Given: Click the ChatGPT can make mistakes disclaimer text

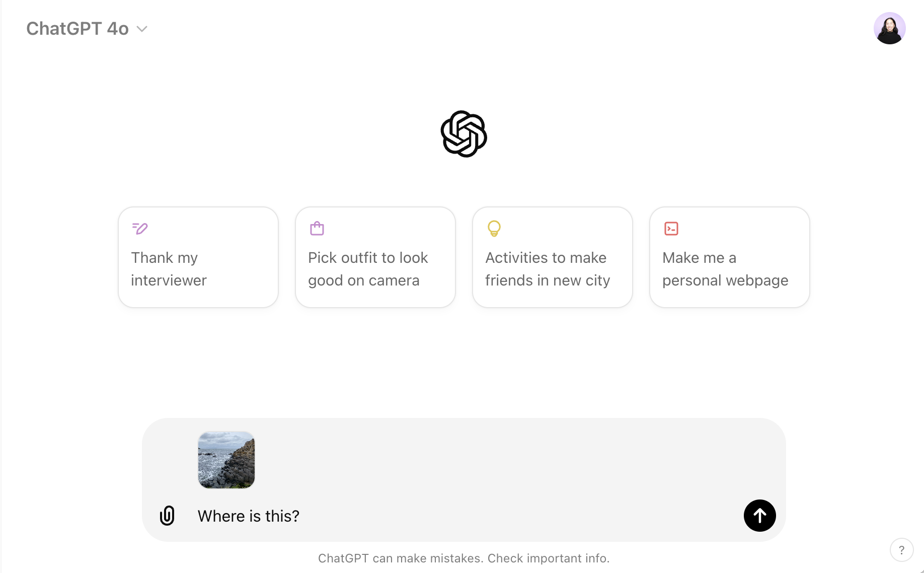Looking at the screenshot, I should pos(464,558).
